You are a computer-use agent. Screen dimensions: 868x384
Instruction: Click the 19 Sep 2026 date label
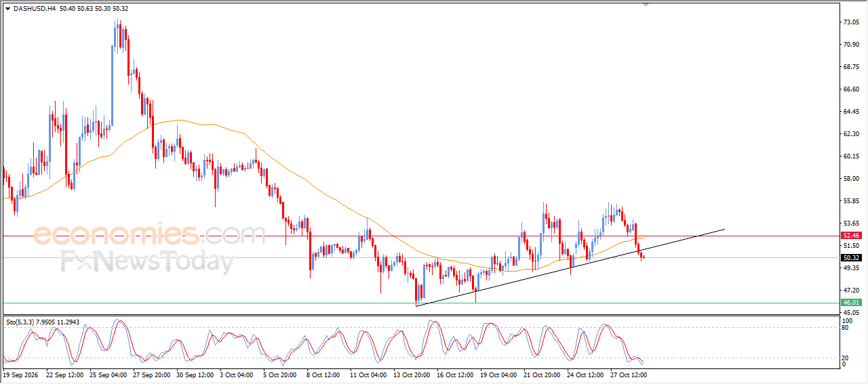22,374
